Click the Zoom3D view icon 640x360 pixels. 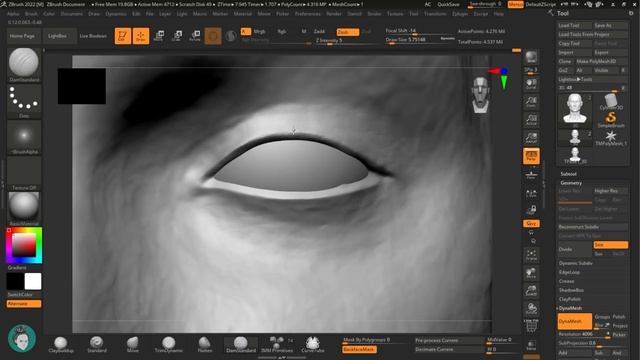coord(531,291)
